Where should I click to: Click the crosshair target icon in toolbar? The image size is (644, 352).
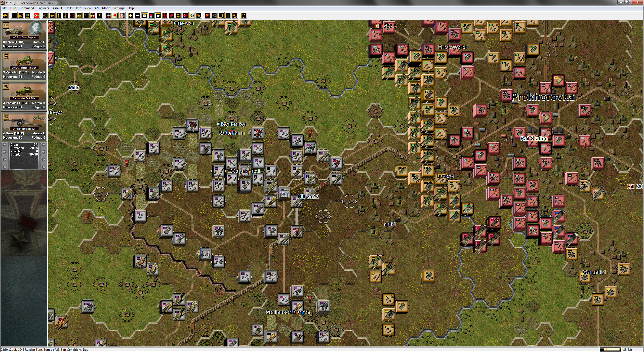tap(5, 16)
